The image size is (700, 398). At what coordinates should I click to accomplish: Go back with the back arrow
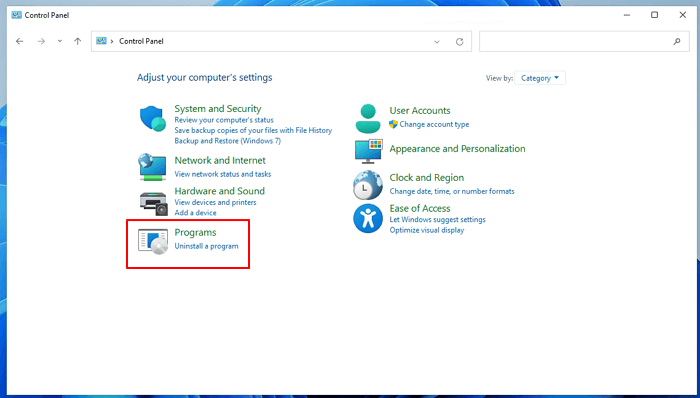pos(20,41)
